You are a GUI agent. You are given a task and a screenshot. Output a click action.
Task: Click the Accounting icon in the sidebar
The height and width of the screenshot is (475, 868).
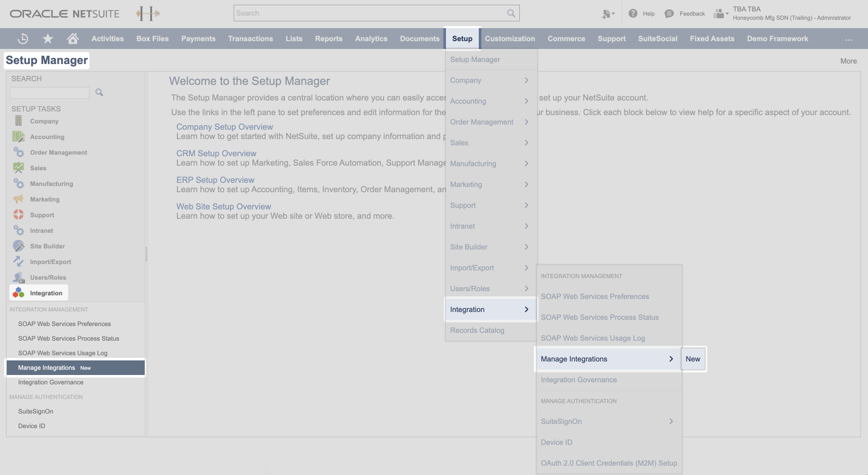tap(18, 136)
